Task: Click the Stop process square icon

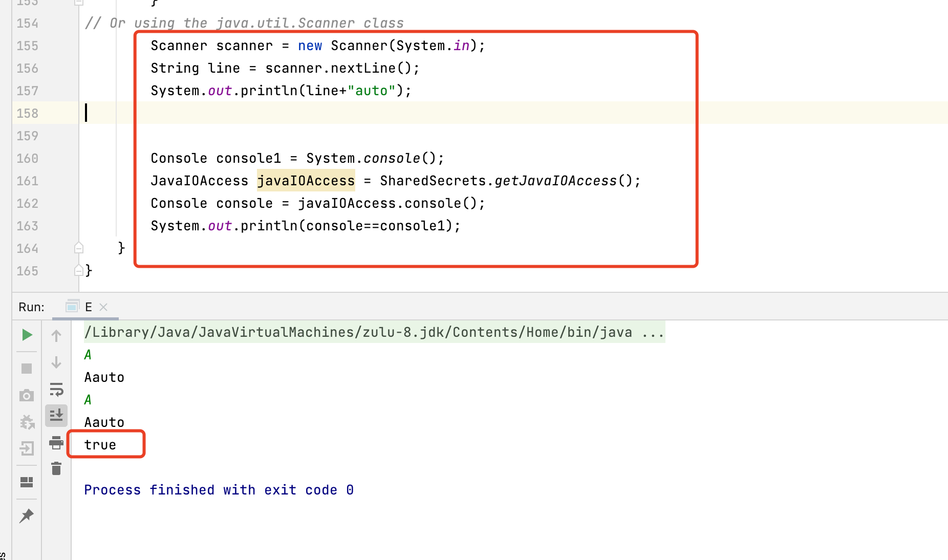Action: pos(27,369)
